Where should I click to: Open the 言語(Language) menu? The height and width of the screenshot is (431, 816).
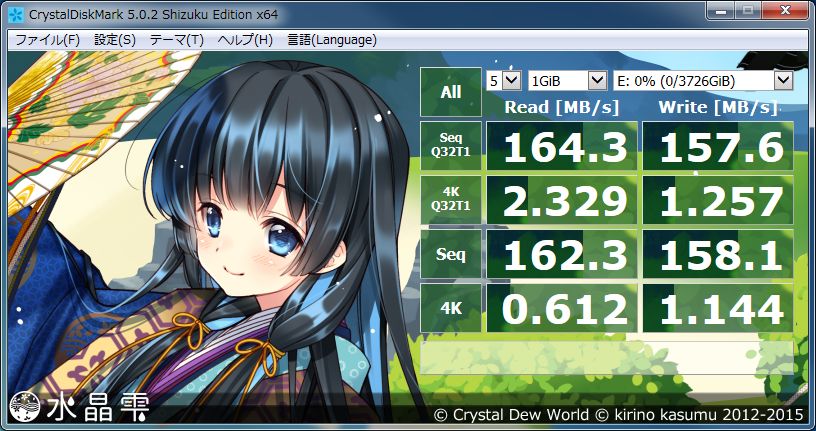tap(332, 40)
